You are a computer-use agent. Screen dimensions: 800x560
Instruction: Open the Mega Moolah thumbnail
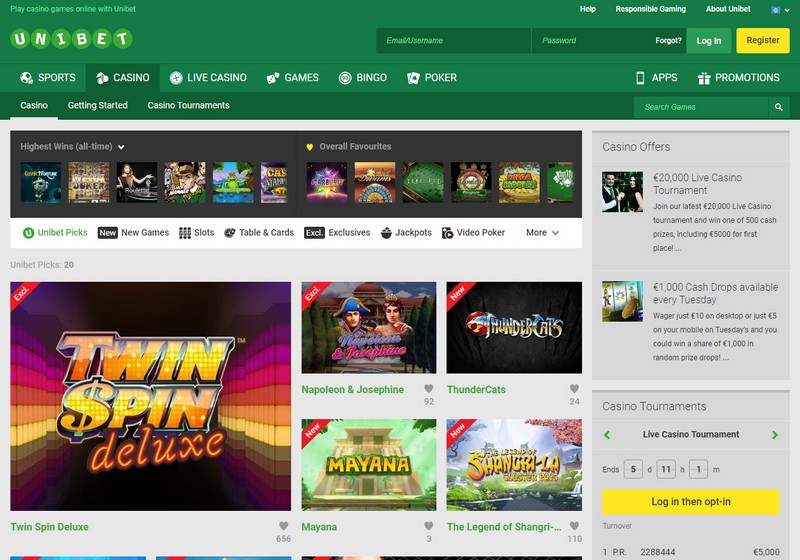[x=519, y=182]
